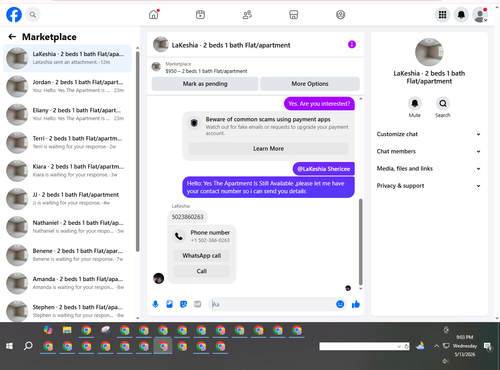
Task: Open Nathaniel conversation in list
Action: (68, 227)
